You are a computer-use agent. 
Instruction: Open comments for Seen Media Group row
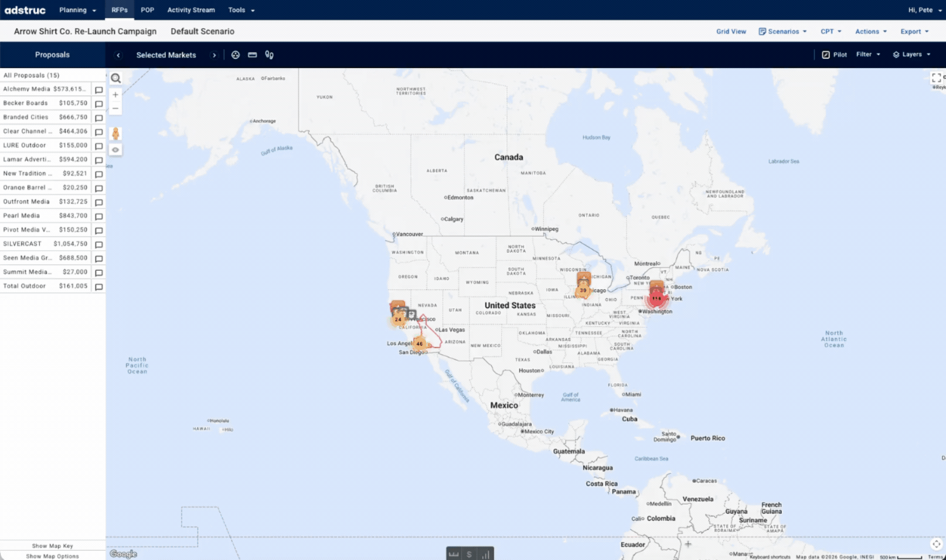(x=99, y=259)
